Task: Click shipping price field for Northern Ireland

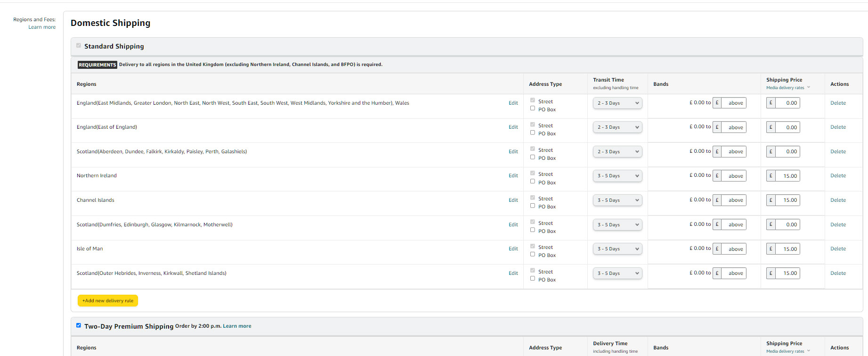Action: click(787, 176)
